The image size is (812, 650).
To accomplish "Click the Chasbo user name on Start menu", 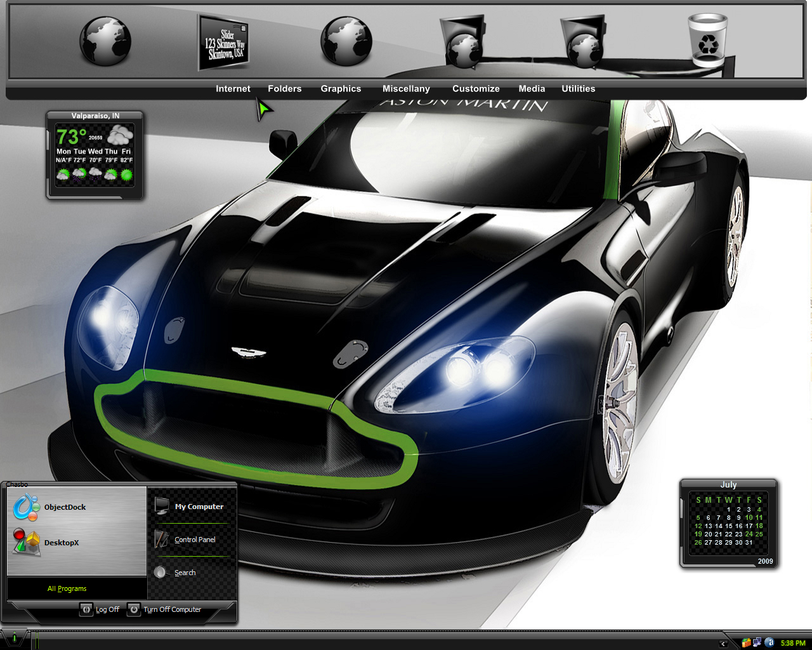I will coord(17,484).
